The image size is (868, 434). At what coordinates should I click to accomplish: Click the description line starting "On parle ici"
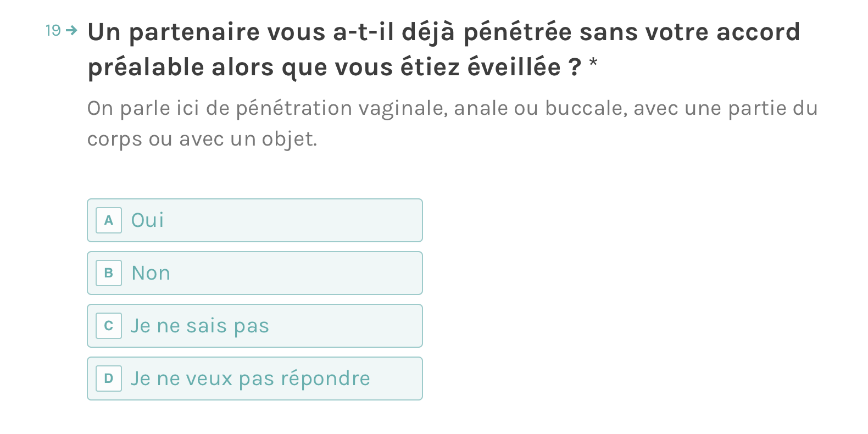(452, 108)
